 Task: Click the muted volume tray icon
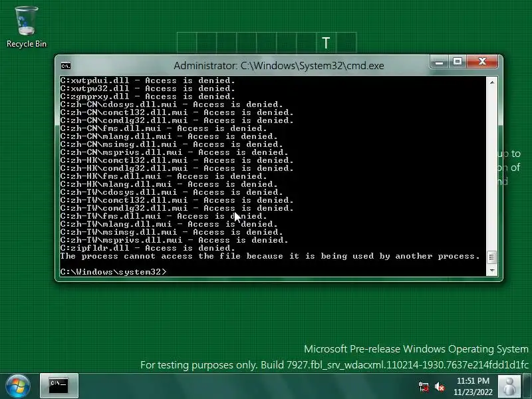440,386
